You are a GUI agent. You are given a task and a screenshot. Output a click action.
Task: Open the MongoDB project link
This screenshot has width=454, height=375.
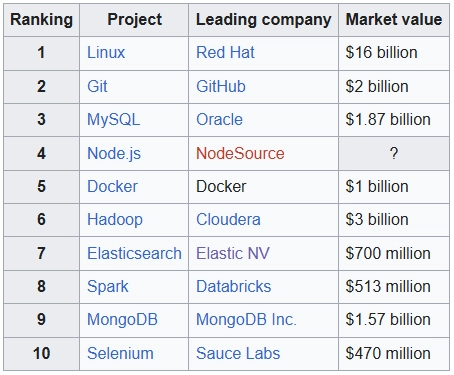click(122, 320)
